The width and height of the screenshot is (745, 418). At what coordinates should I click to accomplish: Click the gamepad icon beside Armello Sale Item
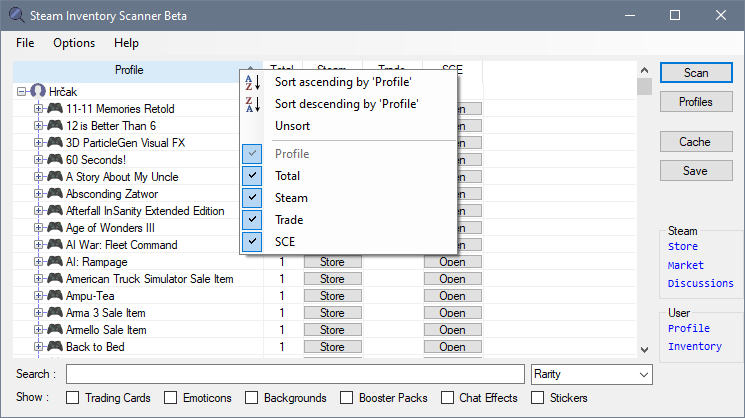[x=55, y=330]
